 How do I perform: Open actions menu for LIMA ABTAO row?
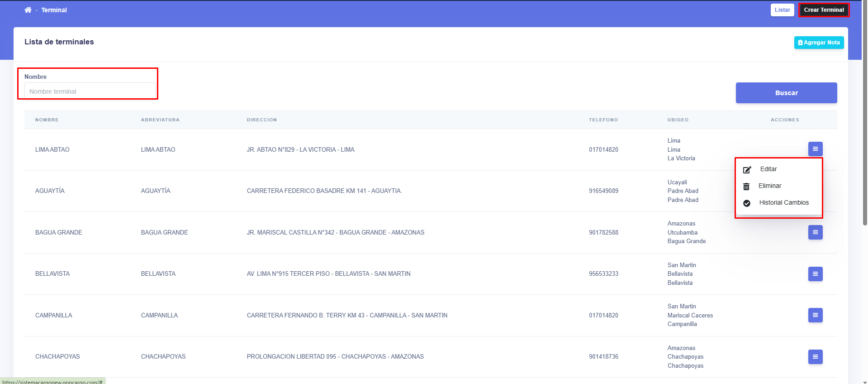click(x=815, y=149)
